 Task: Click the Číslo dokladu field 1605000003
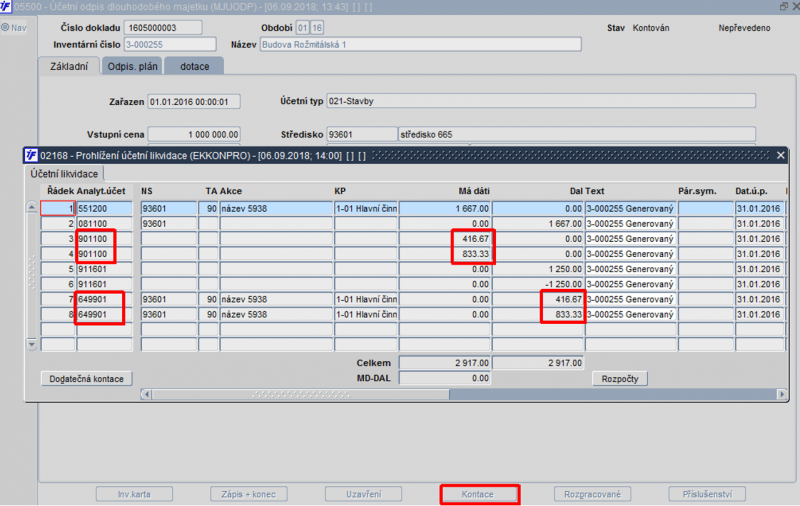(163, 27)
